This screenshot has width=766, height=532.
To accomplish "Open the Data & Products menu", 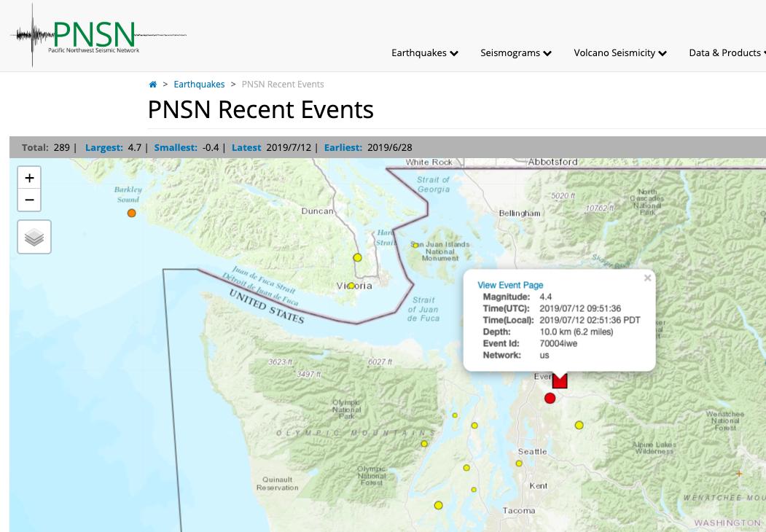I will pyautogui.click(x=727, y=52).
